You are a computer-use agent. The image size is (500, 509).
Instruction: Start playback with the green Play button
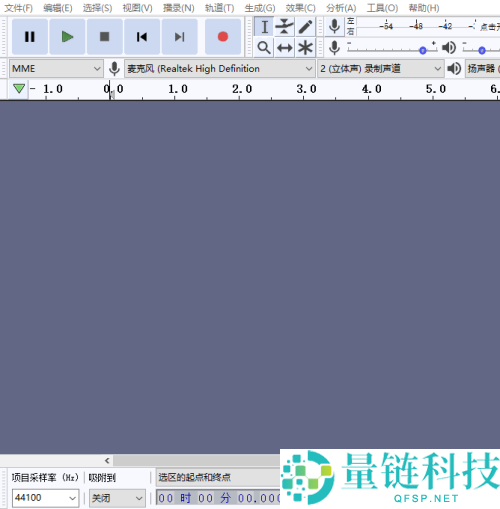tap(67, 37)
